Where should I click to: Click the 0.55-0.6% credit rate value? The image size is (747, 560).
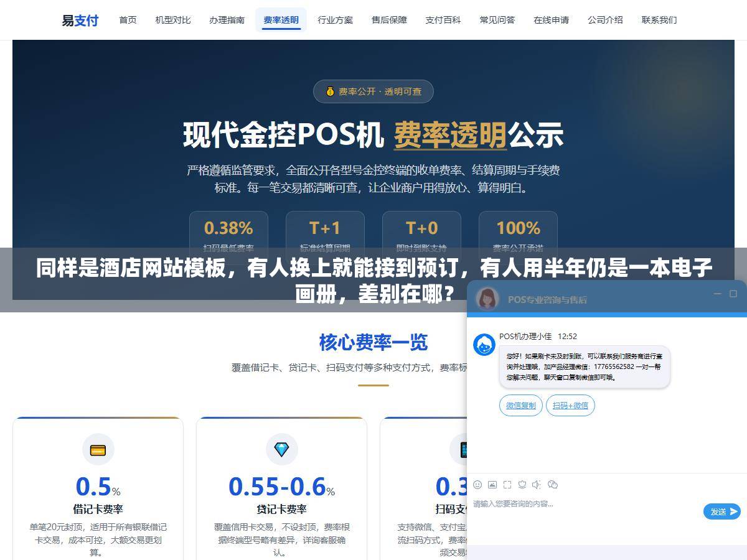click(x=281, y=487)
